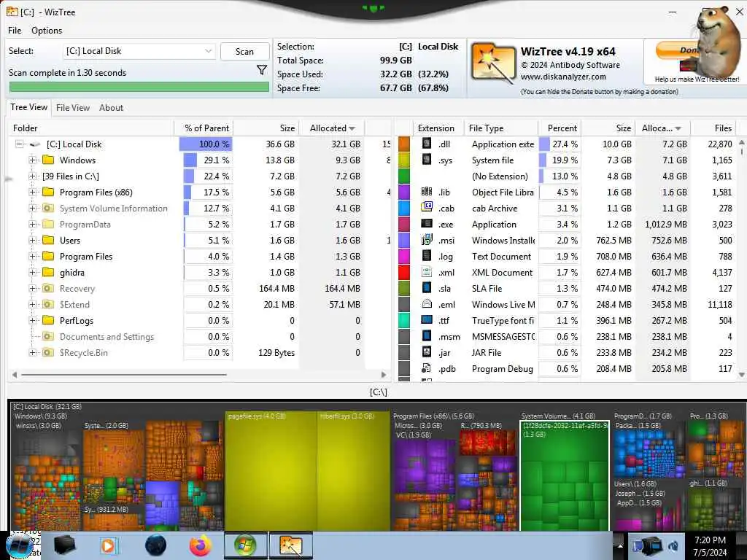The image size is (747, 560).
Task: Click the purple .lib color swatch
Action: click(x=404, y=192)
